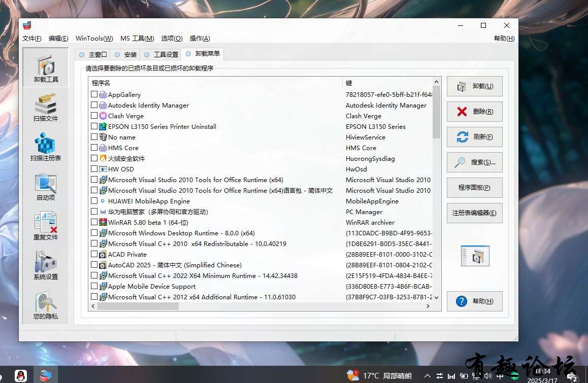Click the AppGallery row icon
Image resolution: width=588 pixels, height=383 pixels.
click(103, 95)
